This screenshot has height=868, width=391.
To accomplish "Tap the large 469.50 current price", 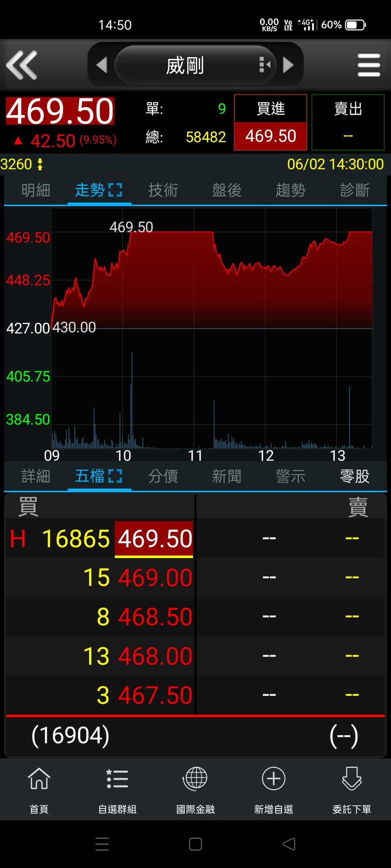I will pos(60,111).
